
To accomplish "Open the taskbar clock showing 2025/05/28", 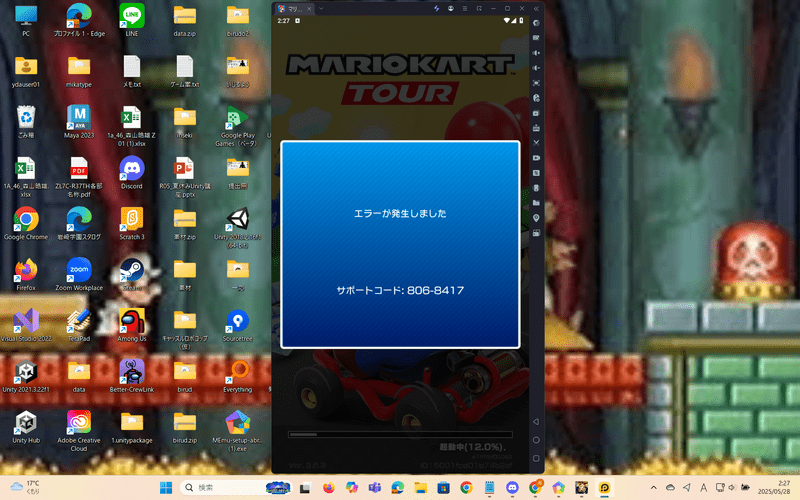I will 774,487.
